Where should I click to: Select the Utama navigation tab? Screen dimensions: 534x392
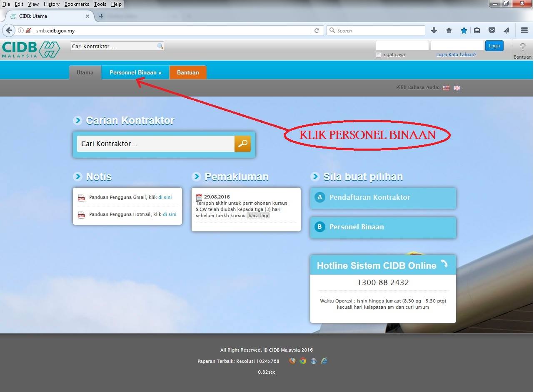tap(85, 72)
